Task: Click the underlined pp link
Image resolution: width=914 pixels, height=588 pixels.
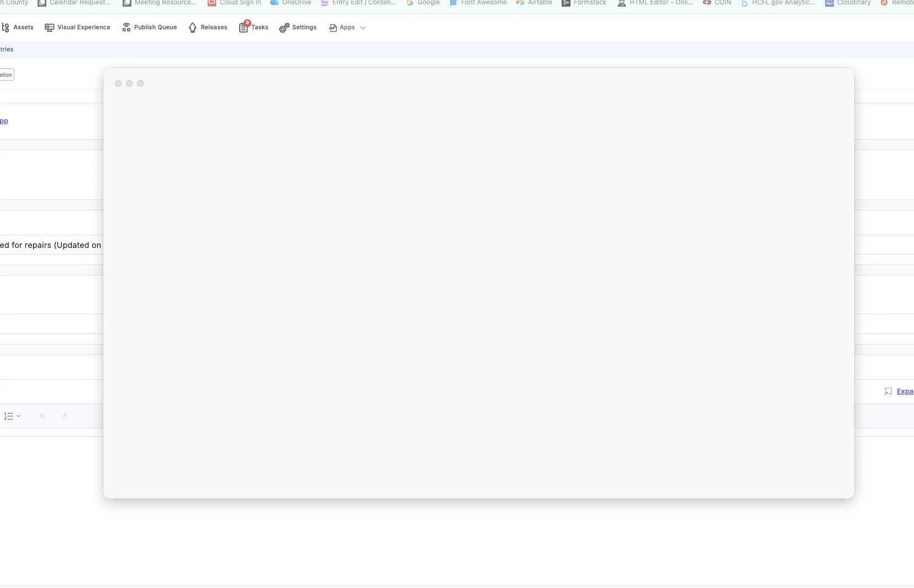Action: click(x=5, y=121)
